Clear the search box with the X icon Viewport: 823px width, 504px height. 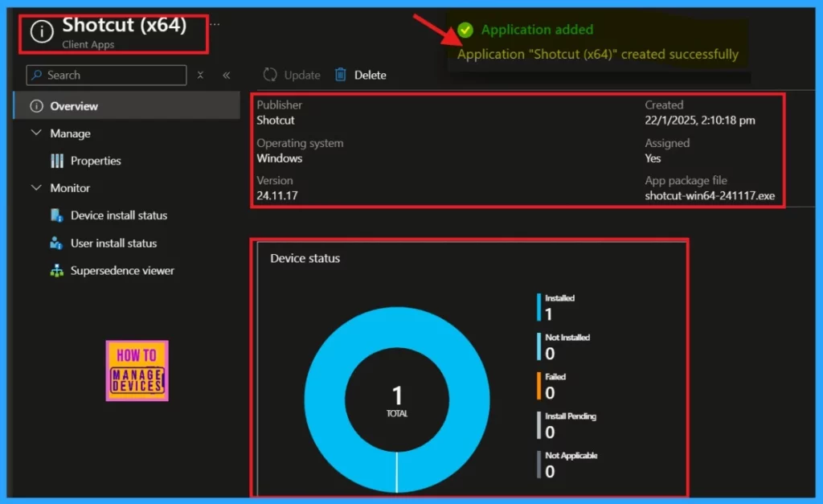[200, 75]
